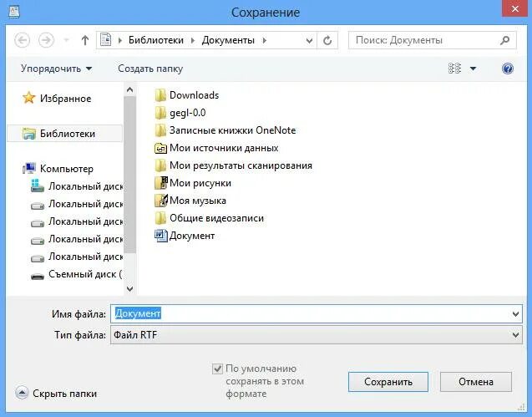This screenshot has height=417, width=532.
Task: Open the Тип файла combo box
Action: pos(317,335)
